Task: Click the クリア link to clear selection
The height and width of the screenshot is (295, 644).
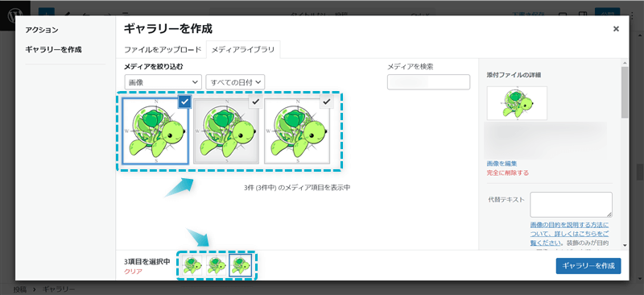Action: (132, 272)
